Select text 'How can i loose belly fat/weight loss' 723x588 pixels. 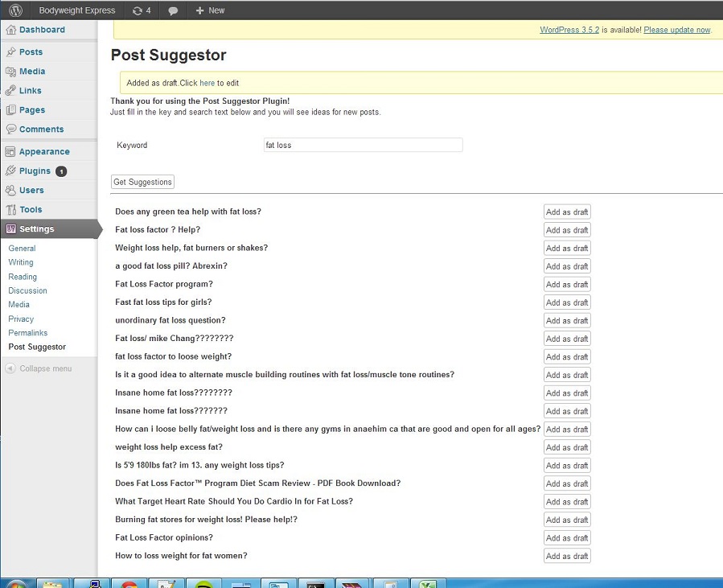(185, 429)
